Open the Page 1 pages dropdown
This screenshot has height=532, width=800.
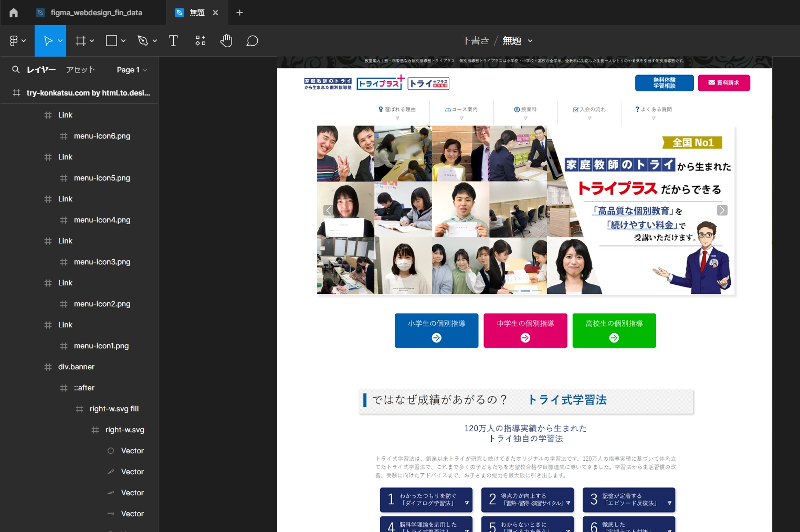[132, 69]
